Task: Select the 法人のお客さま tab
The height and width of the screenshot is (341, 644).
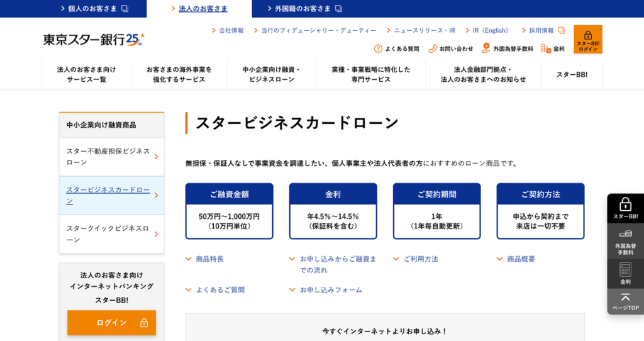Action: pyautogui.click(x=199, y=9)
